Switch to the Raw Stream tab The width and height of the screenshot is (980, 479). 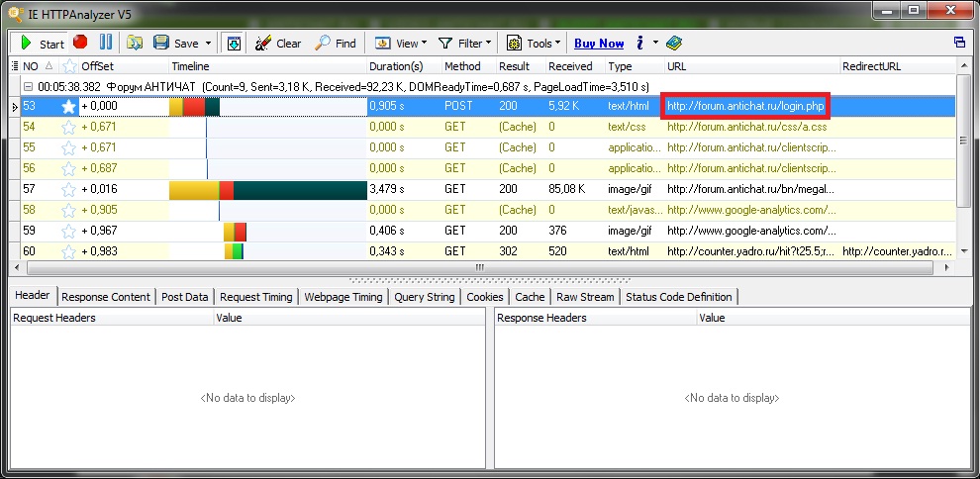point(586,297)
